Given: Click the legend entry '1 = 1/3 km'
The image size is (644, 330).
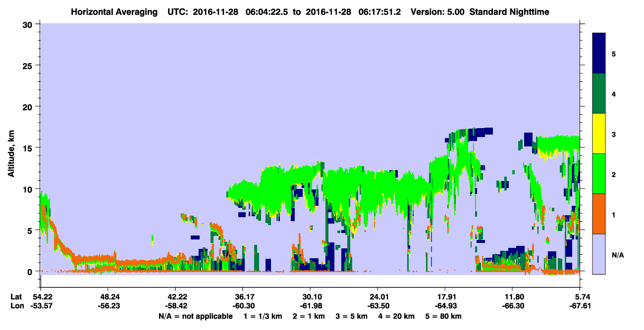Looking at the screenshot, I should coord(263,316).
